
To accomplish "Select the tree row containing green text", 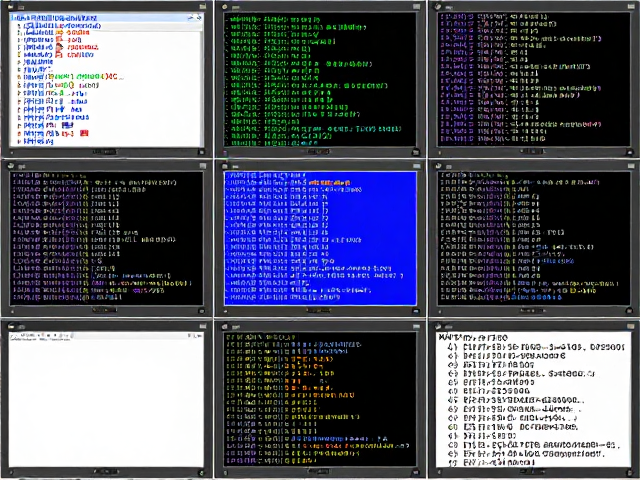I will pos(69,77).
